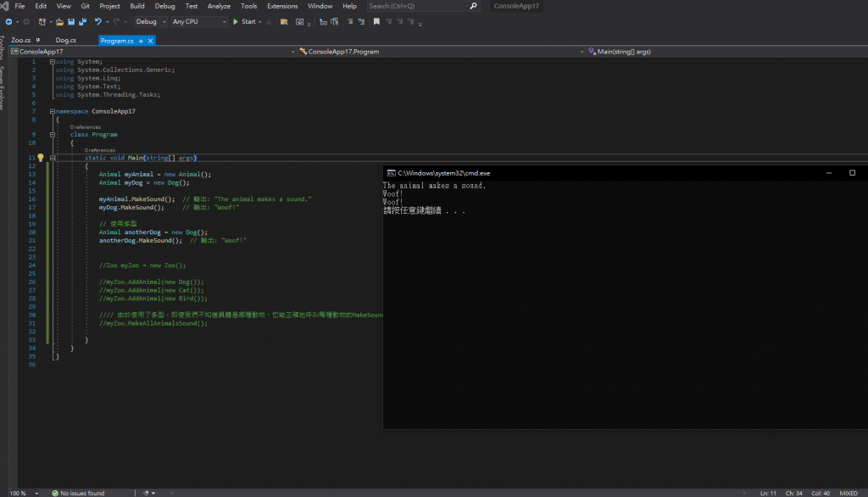Click the Redo toolbar icon

click(x=116, y=21)
